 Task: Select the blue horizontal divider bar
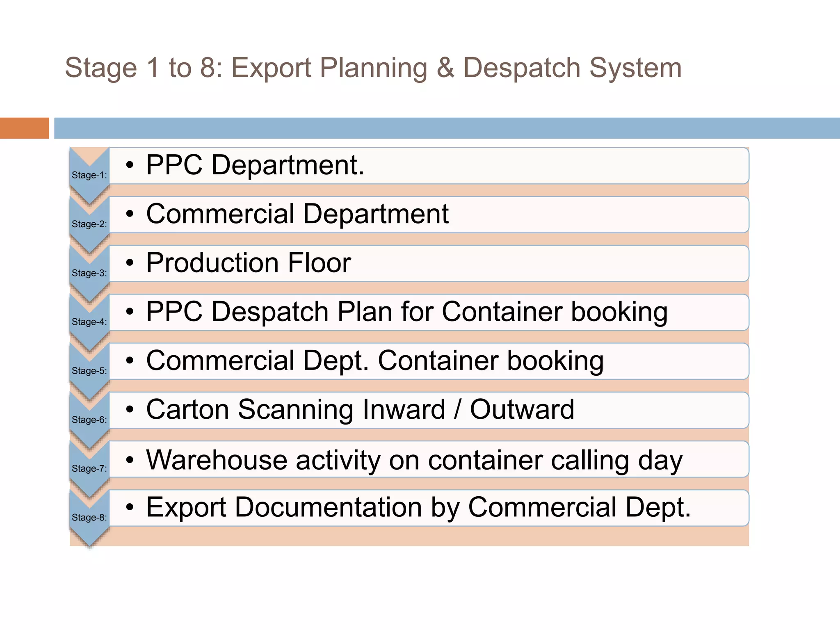(446, 128)
